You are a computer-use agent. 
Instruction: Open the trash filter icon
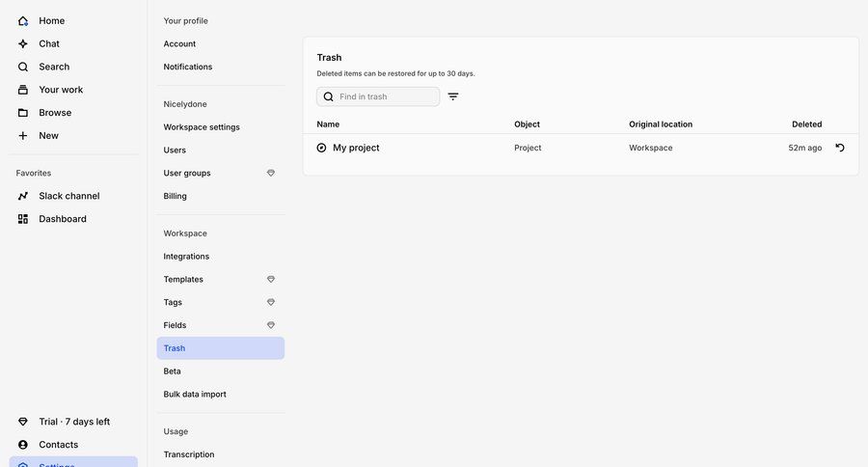coord(453,96)
